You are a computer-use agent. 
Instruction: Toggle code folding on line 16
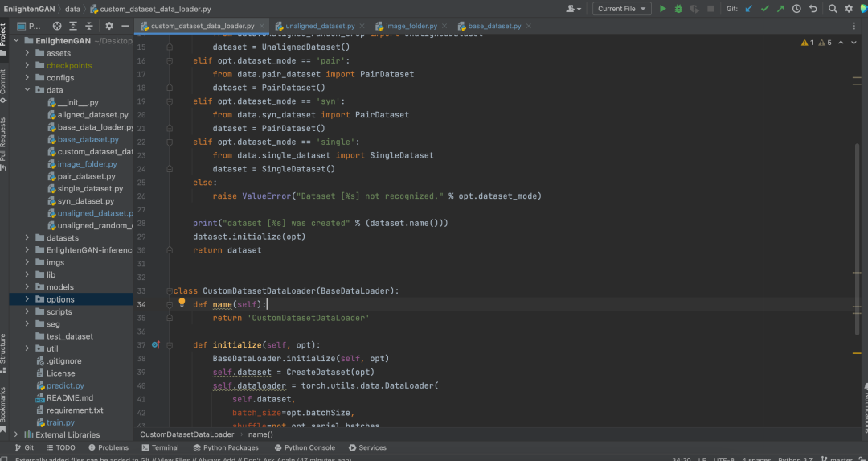(170, 61)
